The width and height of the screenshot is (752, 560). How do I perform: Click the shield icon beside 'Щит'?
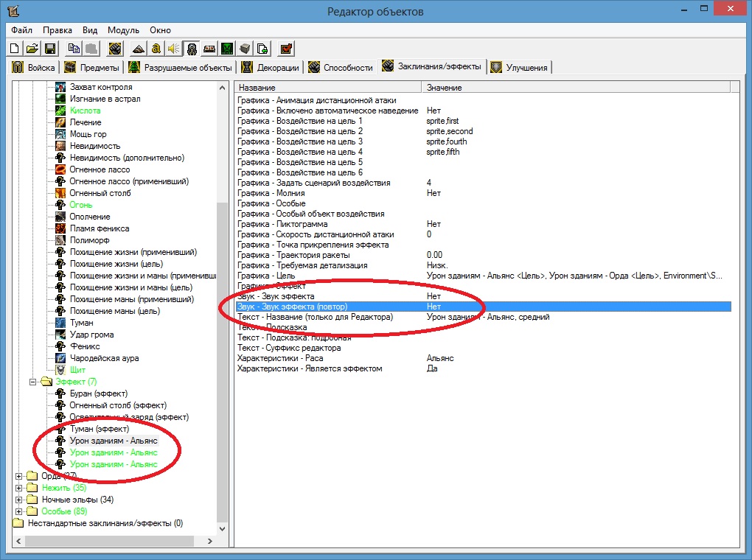click(60, 370)
